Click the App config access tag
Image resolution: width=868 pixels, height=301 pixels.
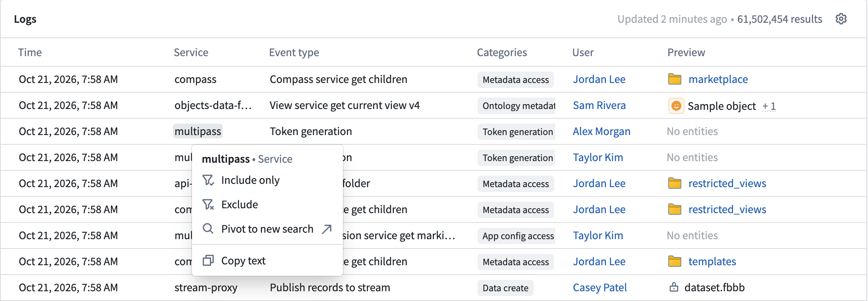pyautogui.click(x=517, y=236)
